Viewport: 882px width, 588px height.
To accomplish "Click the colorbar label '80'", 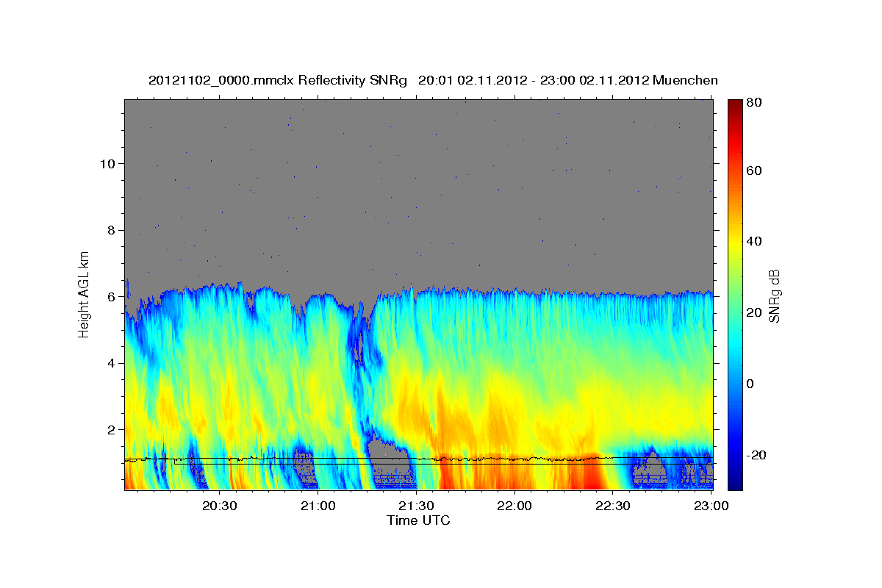I will point(754,103).
